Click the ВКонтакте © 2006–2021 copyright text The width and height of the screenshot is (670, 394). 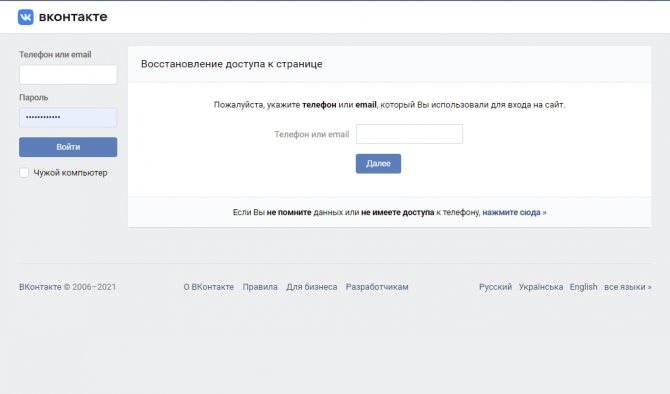pos(68,287)
